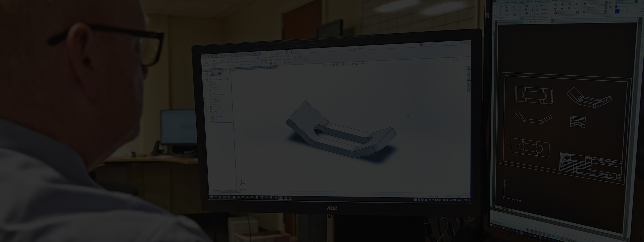Click the Forming Tool button
Viewport: 644px width, 242px height.
pos(265,61)
